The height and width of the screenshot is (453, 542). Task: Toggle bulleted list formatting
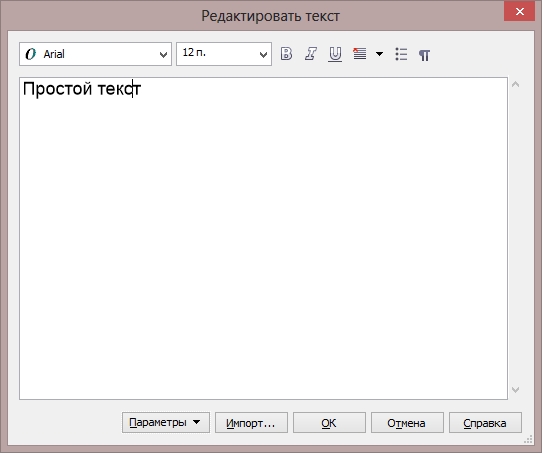[x=401, y=54]
